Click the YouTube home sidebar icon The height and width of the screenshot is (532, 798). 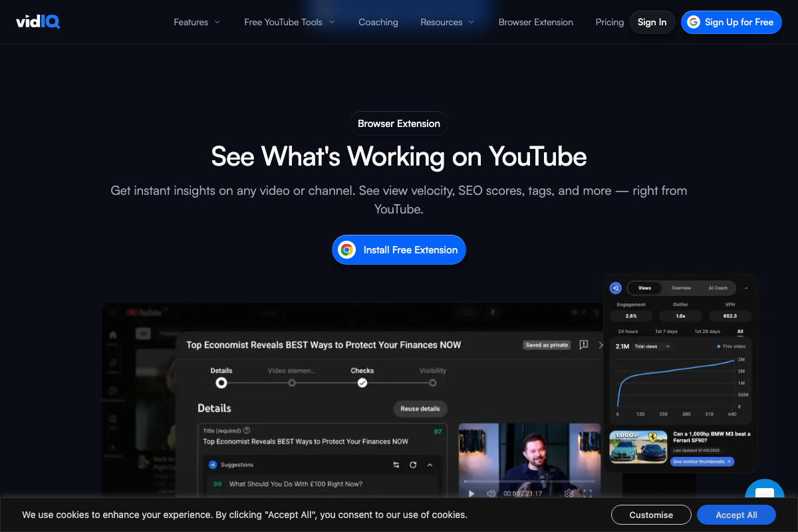pos(113,335)
